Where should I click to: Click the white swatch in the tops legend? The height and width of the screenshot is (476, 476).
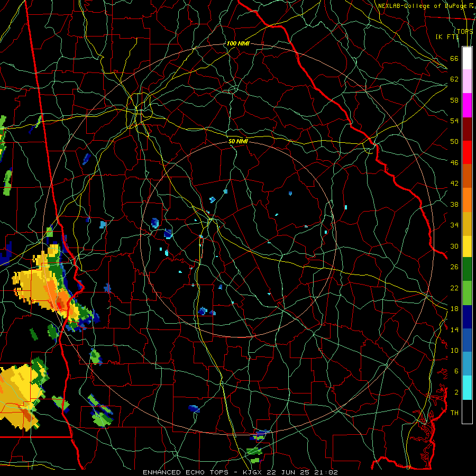tap(467, 58)
